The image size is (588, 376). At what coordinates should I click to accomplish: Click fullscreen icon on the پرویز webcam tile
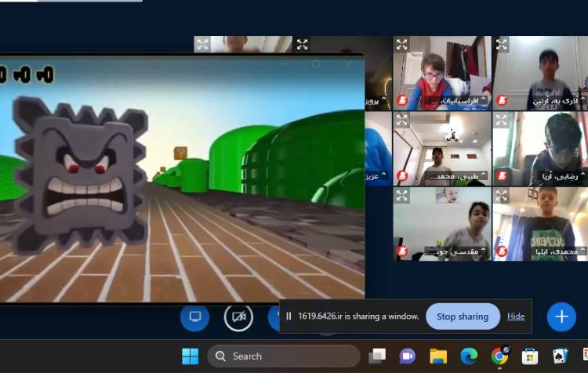[303, 45]
